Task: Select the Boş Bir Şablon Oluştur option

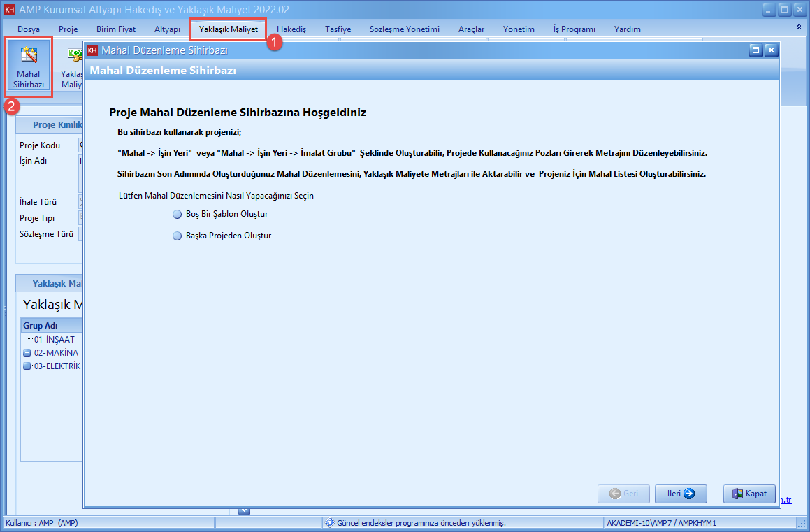Action: coord(177,215)
